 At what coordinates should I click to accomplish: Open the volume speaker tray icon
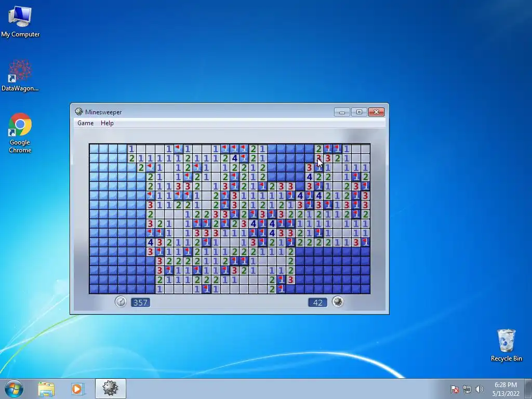pyautogui.click(x=480, y=389)
